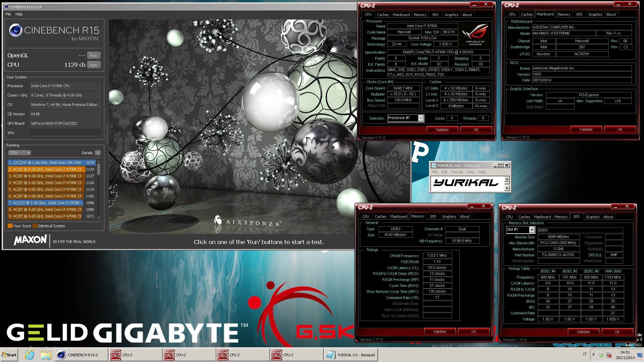Click the IT language indicator in the taskbar

[585, 354]
